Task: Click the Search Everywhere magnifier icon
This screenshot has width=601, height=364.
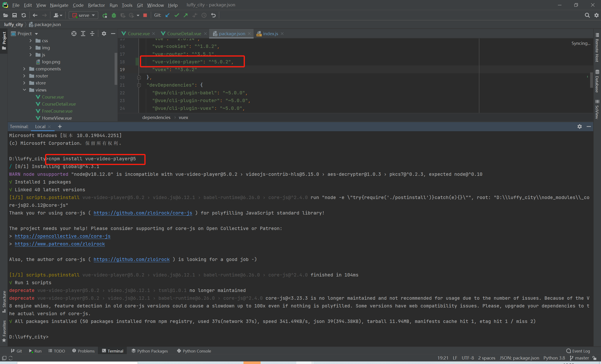Action: (587, 15)
